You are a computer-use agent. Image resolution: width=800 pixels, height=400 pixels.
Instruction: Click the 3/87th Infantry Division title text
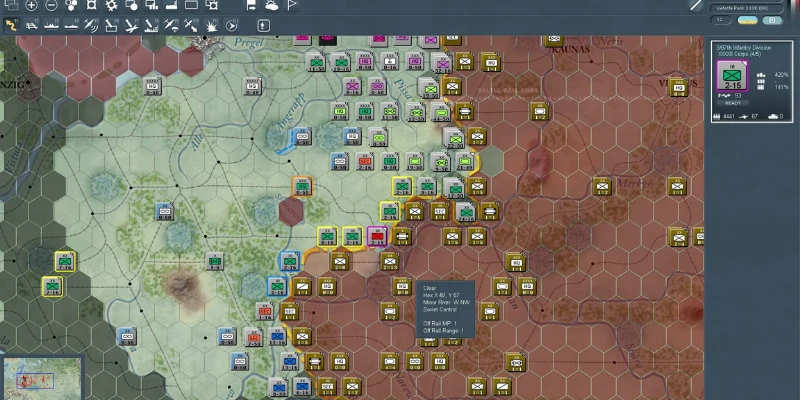pyautogui.click(x=744, y=47)
